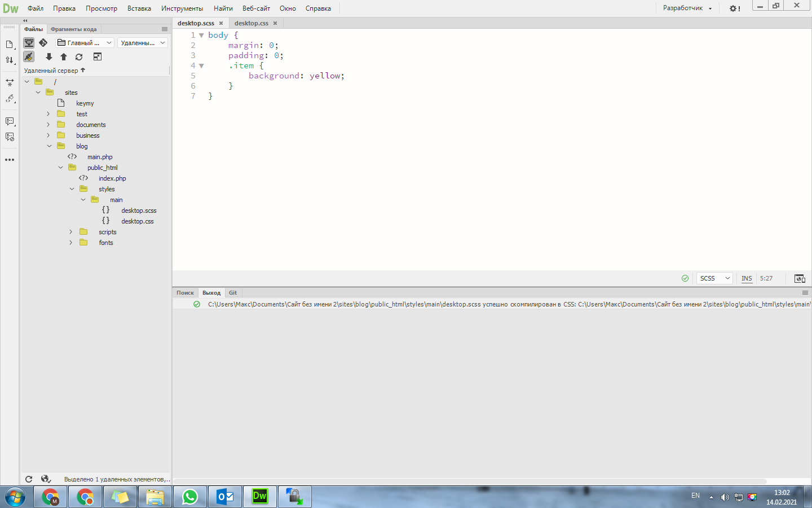
Task: Expand the business folder
Action: click(x=48, y=135)
